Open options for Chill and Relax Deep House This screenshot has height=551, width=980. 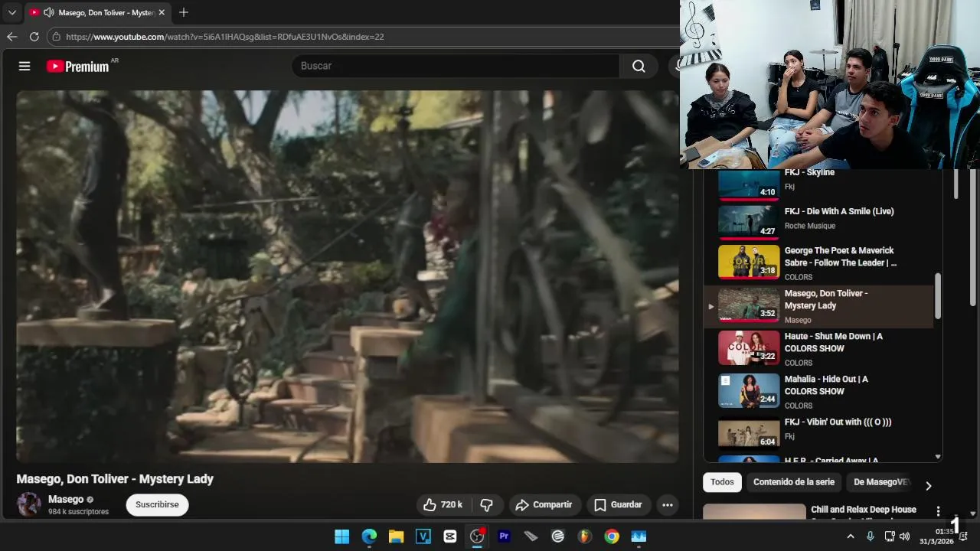click(x=938, y=510)
